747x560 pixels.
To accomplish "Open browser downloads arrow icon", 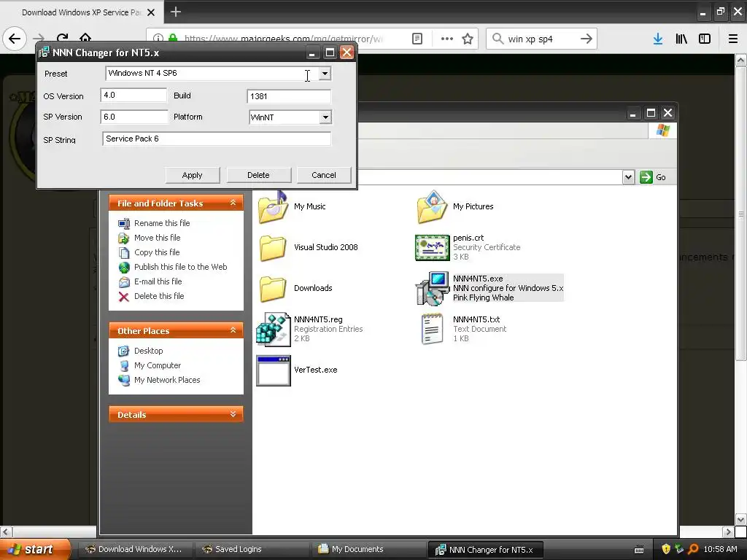I will 658,39.
